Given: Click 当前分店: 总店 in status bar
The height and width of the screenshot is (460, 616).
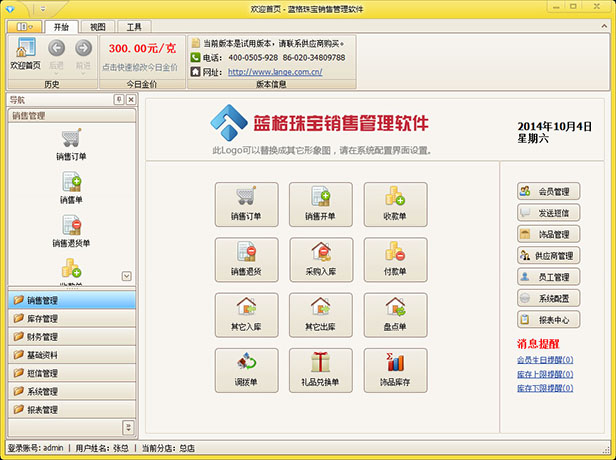Looking at the screenshot, I should click(168, 448).
